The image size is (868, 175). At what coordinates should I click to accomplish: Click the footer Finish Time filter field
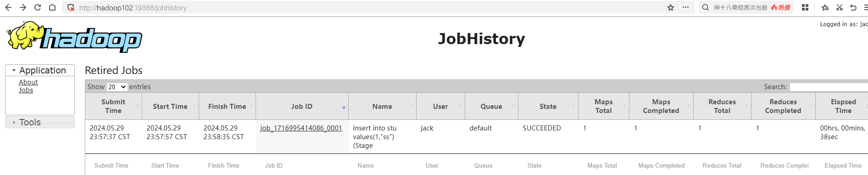pos(227,166)
